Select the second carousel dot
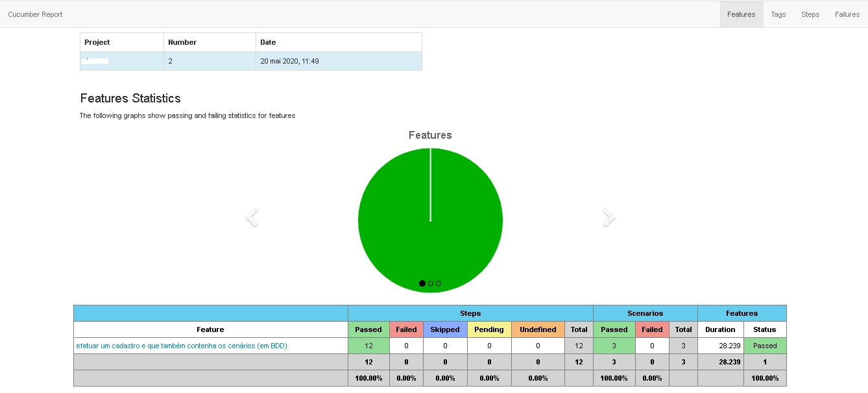Image resolution: width=868 pixels, height=393 pixels. [430, 283]
